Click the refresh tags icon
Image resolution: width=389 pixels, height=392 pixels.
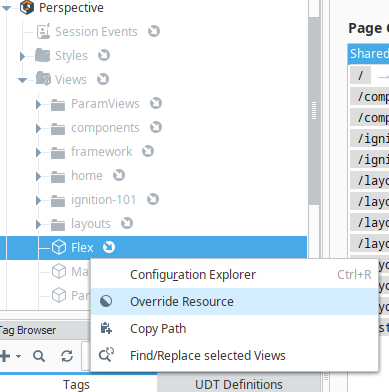[x=67, y=356]
